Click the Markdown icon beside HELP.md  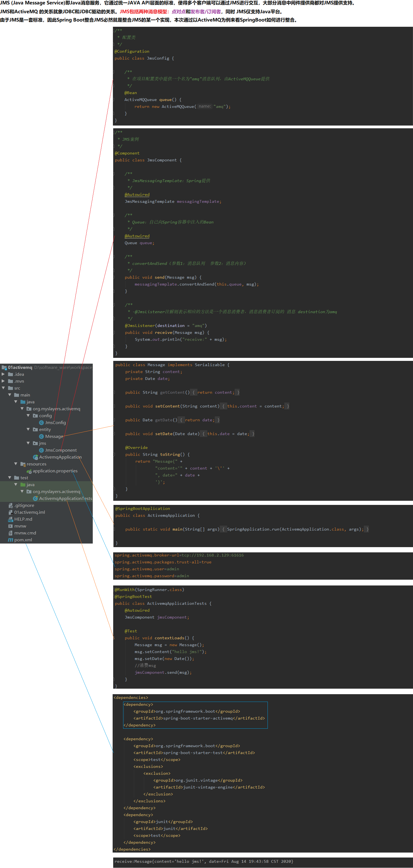(10, 519)
